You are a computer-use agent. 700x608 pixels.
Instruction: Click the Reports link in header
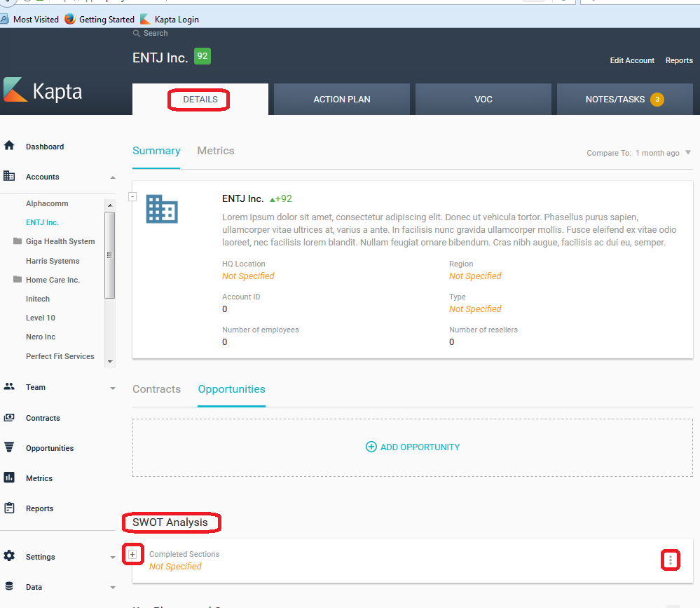[679, 60]
